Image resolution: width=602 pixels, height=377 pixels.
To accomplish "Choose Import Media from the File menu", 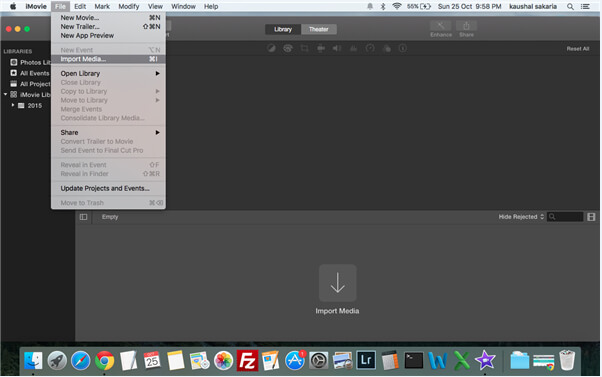I will click(108, 59).
